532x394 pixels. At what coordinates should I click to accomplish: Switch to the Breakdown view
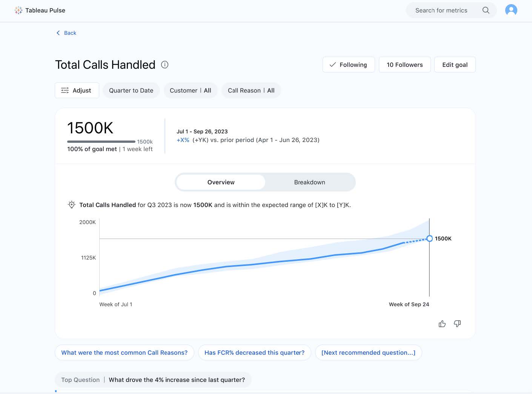pyautogui.click(x=309, y=182)
